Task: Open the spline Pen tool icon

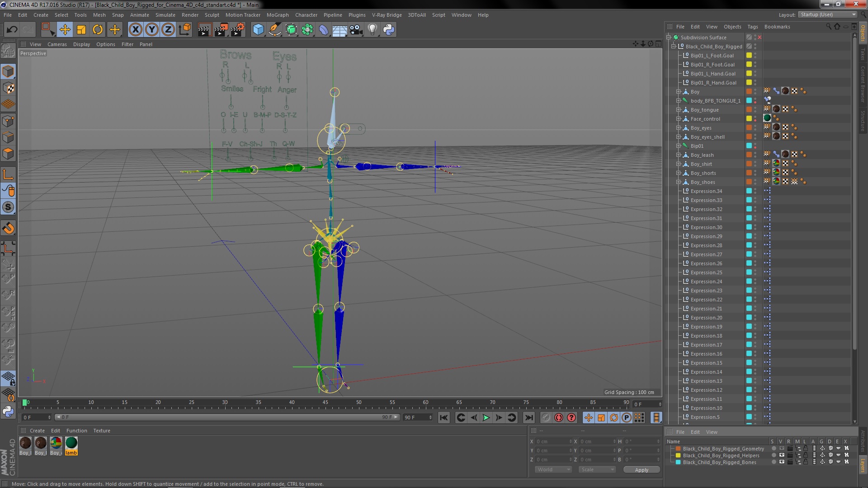Action: pyautogui.click(x=274, y=30)
